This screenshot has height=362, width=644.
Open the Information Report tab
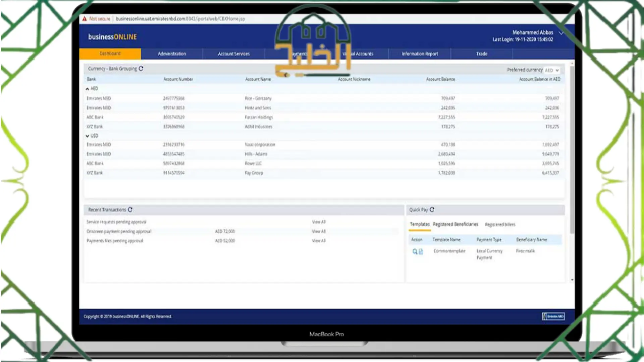420,54
